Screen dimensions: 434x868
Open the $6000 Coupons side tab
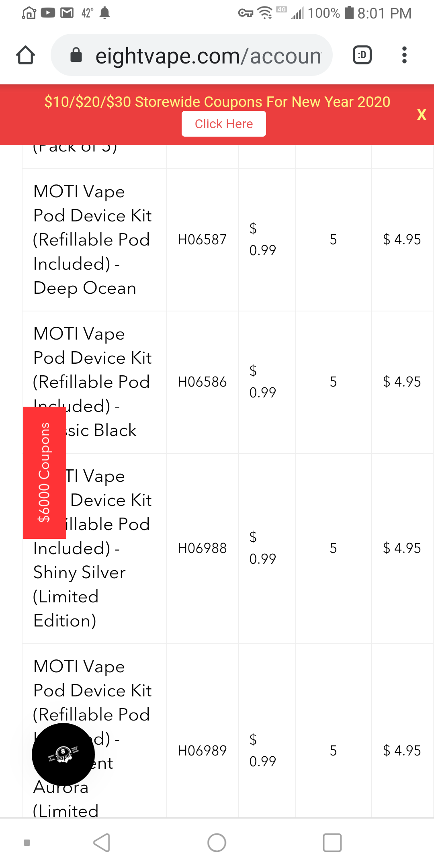(45, 472)
